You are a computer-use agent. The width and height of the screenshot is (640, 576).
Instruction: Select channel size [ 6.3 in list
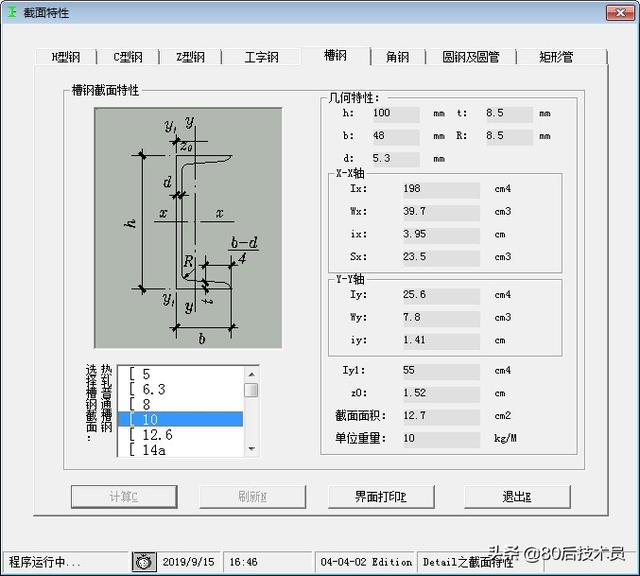[x=180, y=389]
